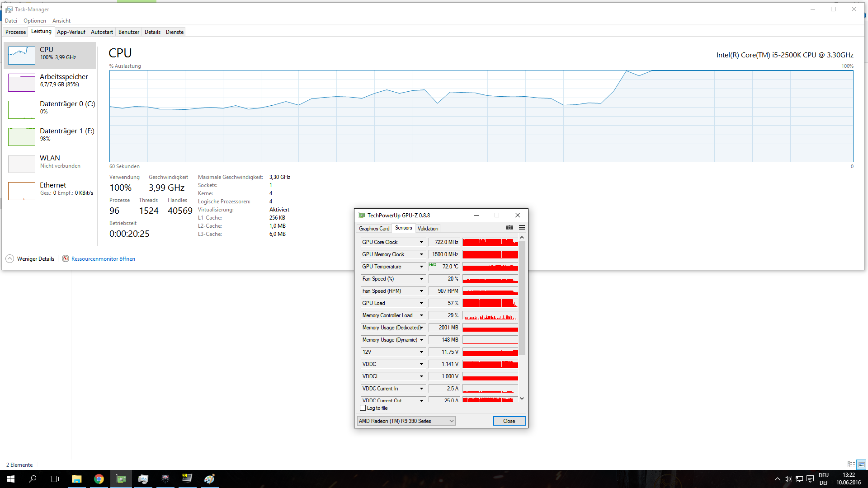
Task: Select the CPU graph thumbnail in sidebar
Action: pyautogui.click(x=22, y=56)
